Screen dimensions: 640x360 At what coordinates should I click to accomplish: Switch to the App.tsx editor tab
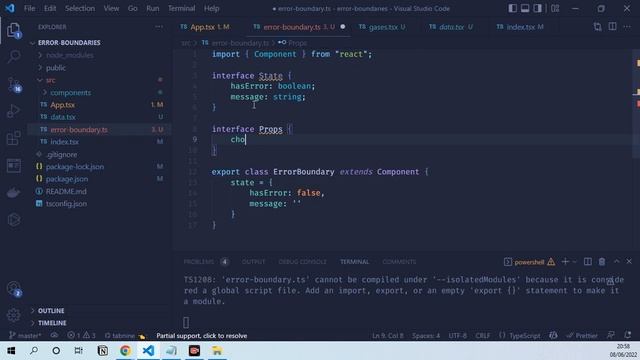205,27
